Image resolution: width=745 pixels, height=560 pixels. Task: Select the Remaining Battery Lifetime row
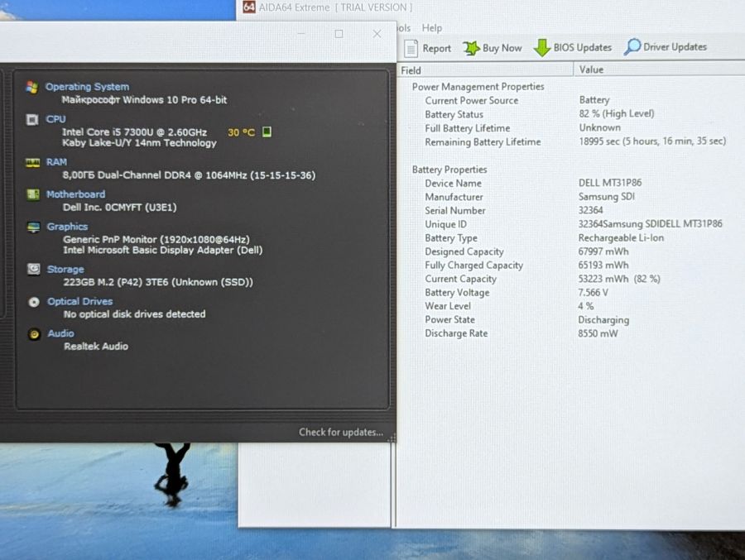click(x=570, y=141)
